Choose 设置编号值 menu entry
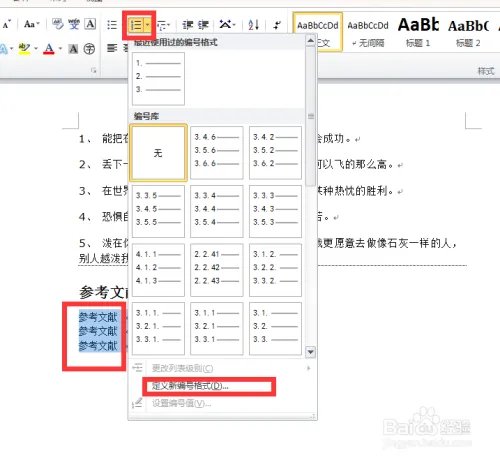Image resolution: width=500 pixels, height=460 pixels. 182,403
